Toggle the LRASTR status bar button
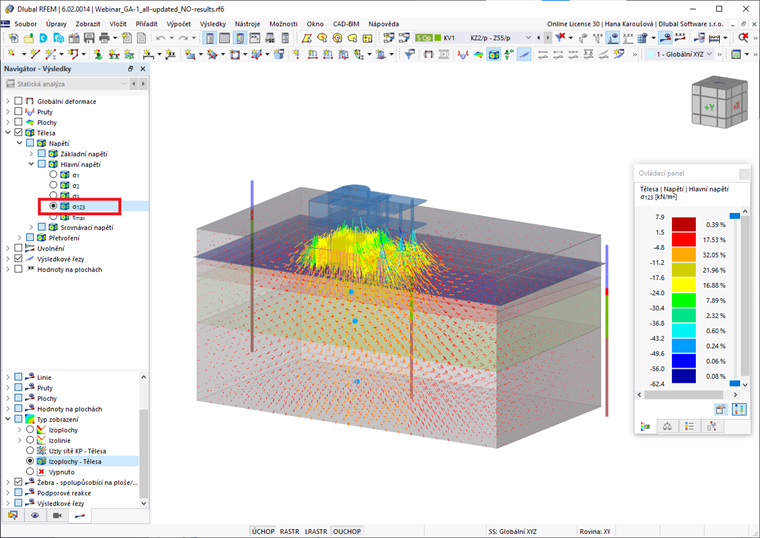Image resolution: width=760 pixels, height=538 pixels. point(316,531)
